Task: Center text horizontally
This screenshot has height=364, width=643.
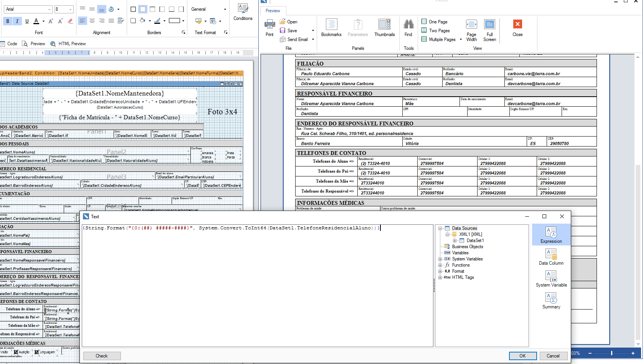Action: [x=92, y=21]
